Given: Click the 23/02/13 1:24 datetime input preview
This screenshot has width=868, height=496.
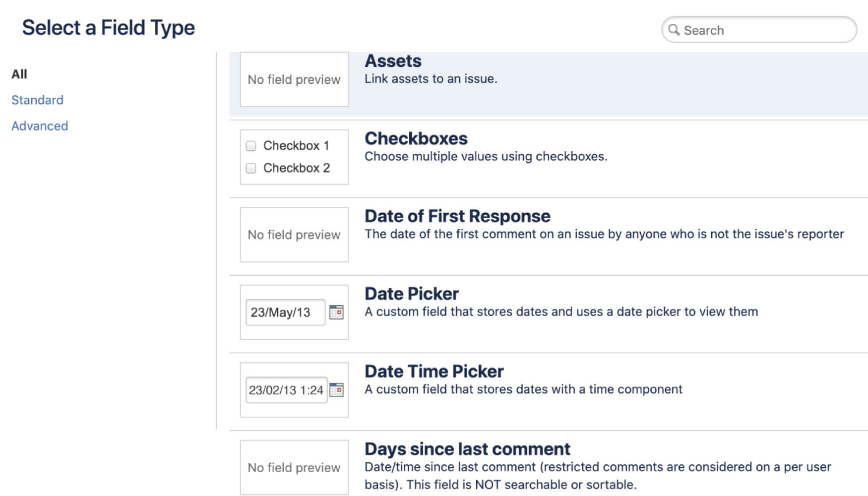Looking at the screenshot, I should click(286, 390).
